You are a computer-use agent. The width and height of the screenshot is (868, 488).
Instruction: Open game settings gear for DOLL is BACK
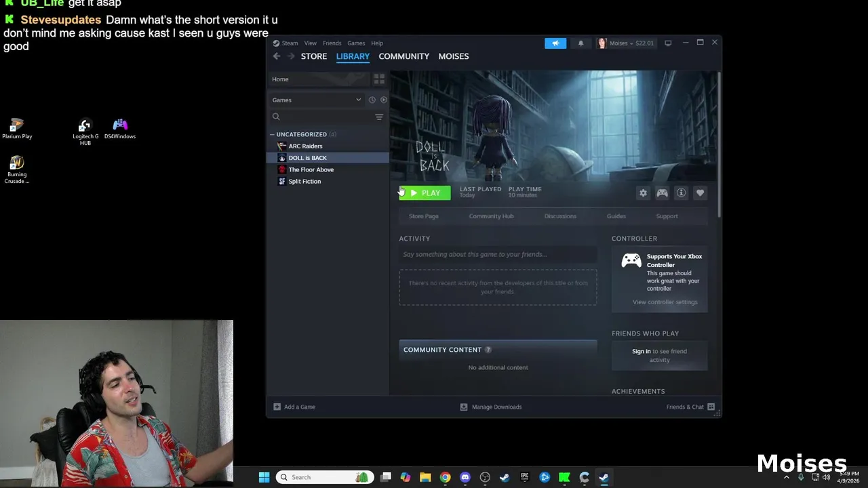[643, 193]
